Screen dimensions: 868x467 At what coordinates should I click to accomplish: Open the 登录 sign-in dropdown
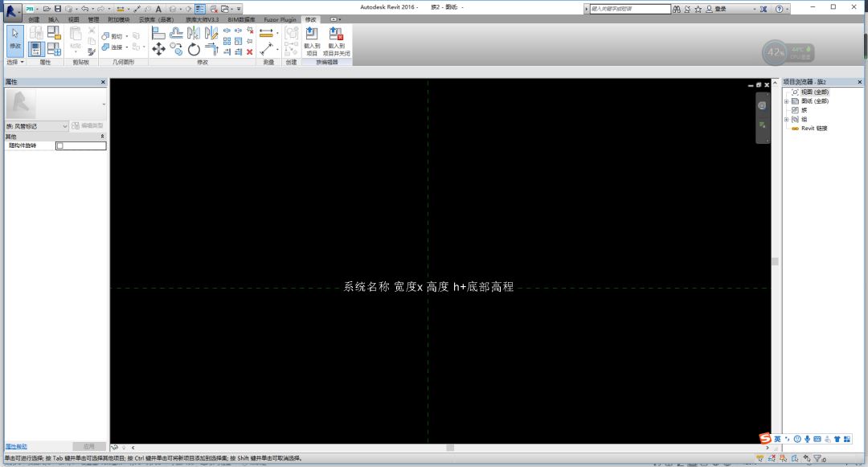point(755,9)
